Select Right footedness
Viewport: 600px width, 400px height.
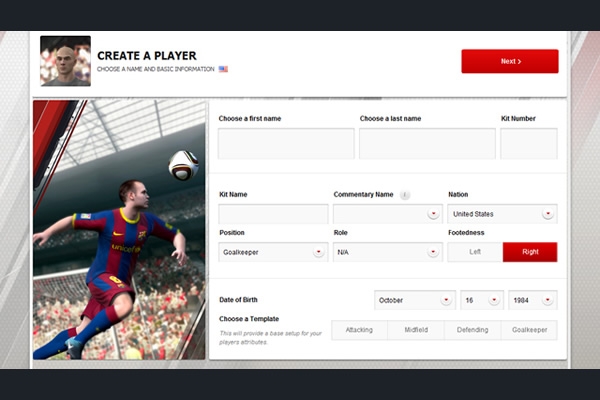point(530,252)
